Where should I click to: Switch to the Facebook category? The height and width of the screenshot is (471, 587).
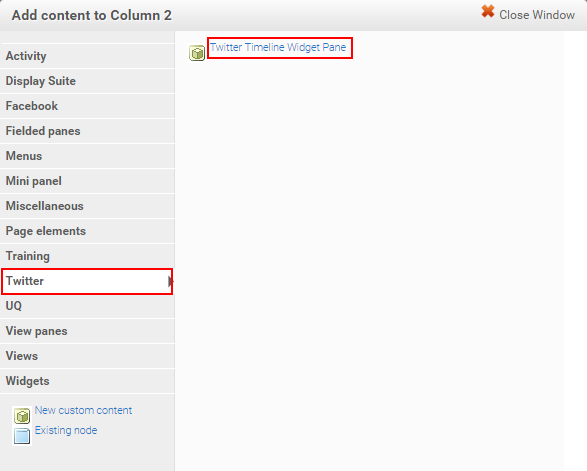point(87,106)
